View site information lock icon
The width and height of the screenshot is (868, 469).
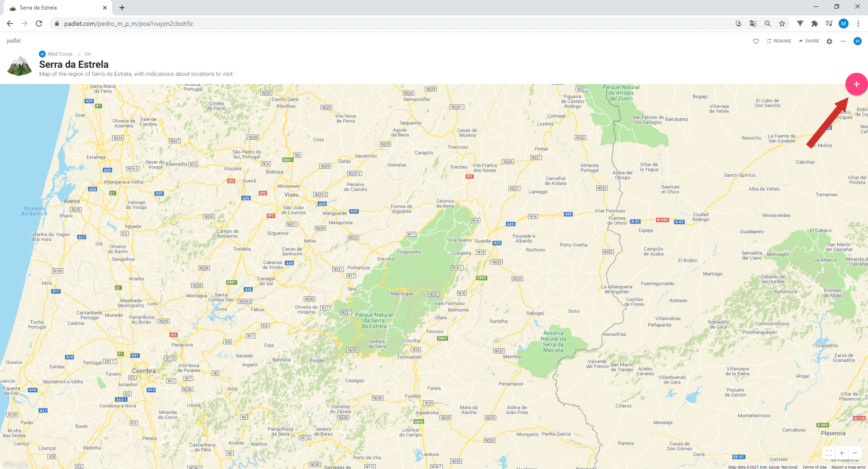point(57,23)
